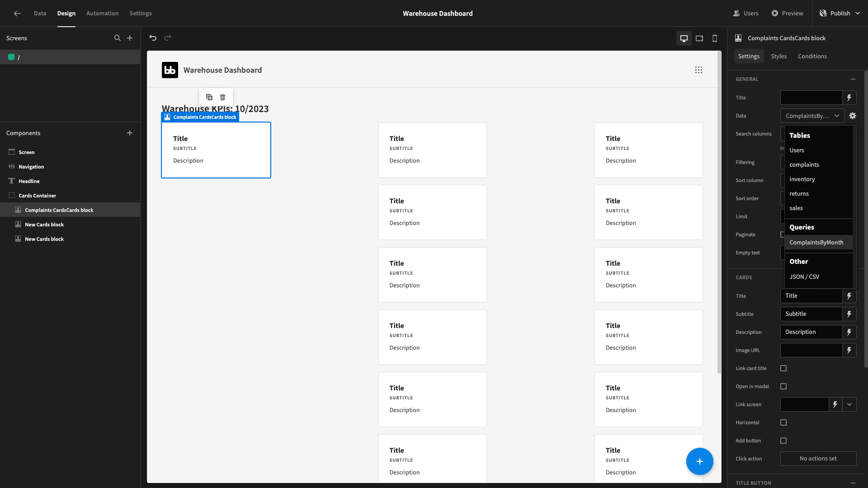Select the Screen component
This screenshot has width=868, height=488.
point(70,152)
